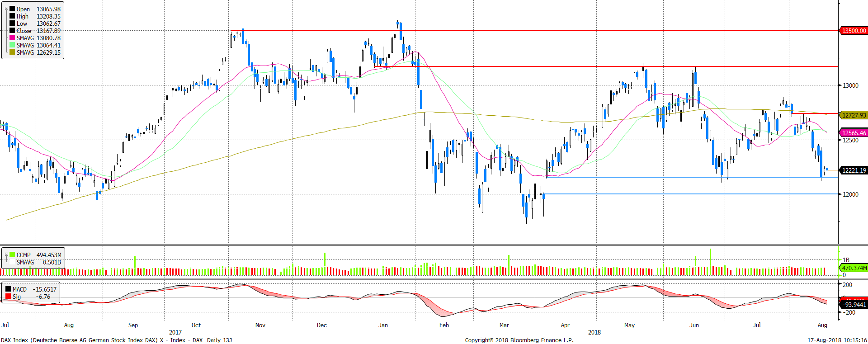Click the Jul label at the time axis start
The width and height of the screenshot is (868, 344).
[5, 325]
